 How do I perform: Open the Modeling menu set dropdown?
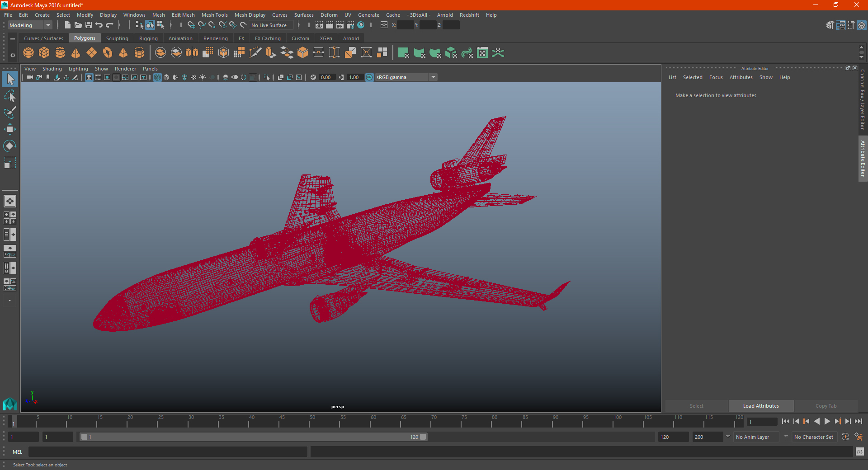coord(30,25)
